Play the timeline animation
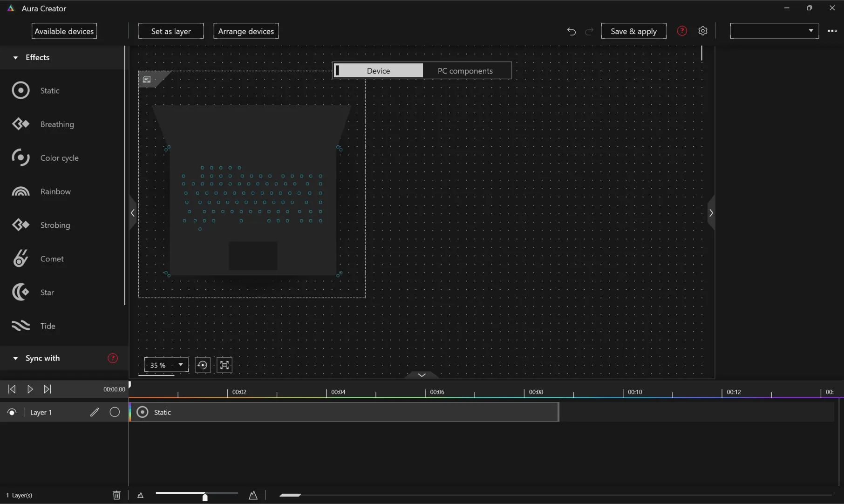This screenshot has width=844, height=504. tap(30, 389)
